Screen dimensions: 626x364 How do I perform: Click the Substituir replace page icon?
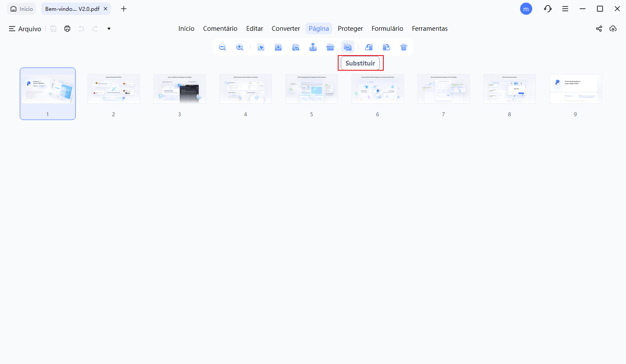[x=348, y=47]
